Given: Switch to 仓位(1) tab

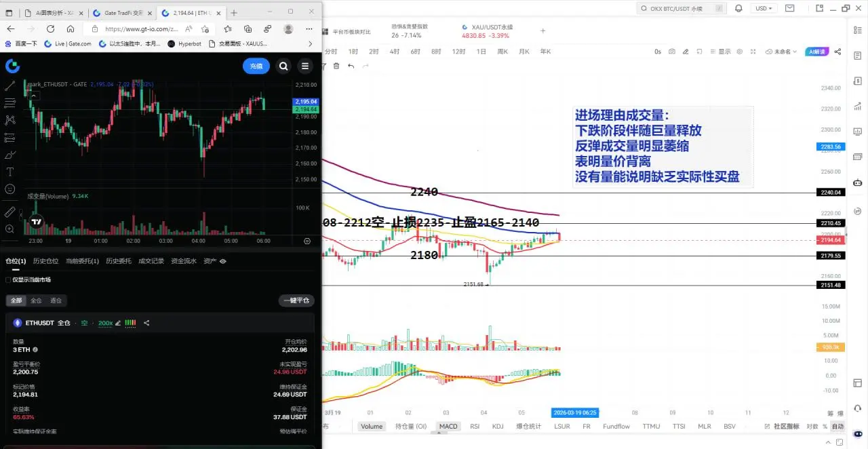Looking at the screenshot, I should coord(16,261).
